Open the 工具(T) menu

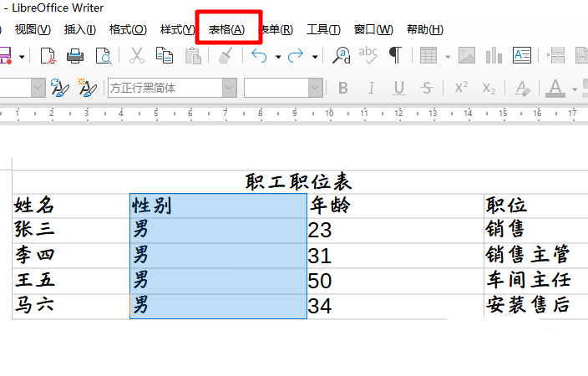coord(323,29)
